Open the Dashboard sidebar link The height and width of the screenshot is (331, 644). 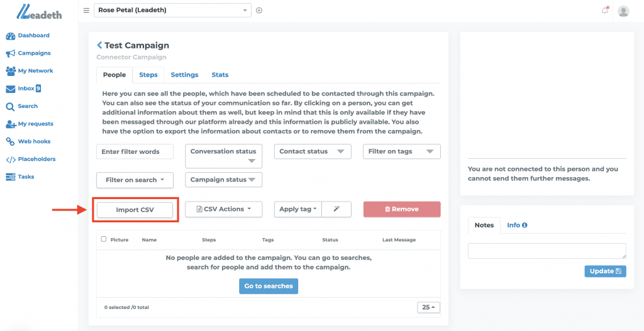click(34, 36)
